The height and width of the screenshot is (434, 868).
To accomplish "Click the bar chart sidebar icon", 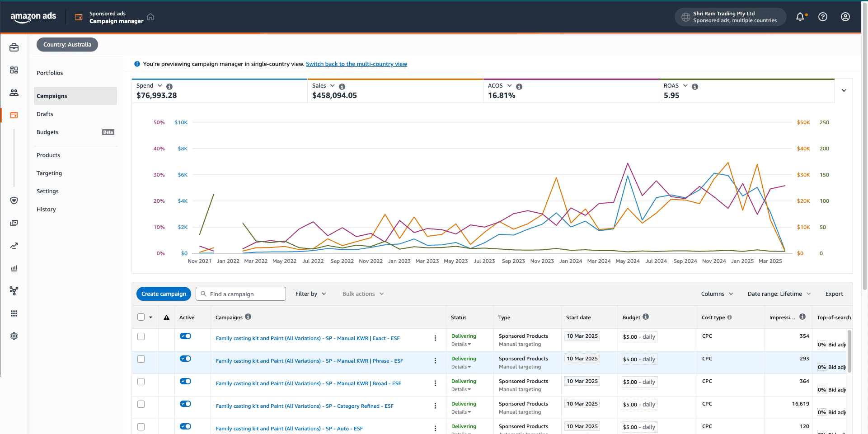I will 14,268.
